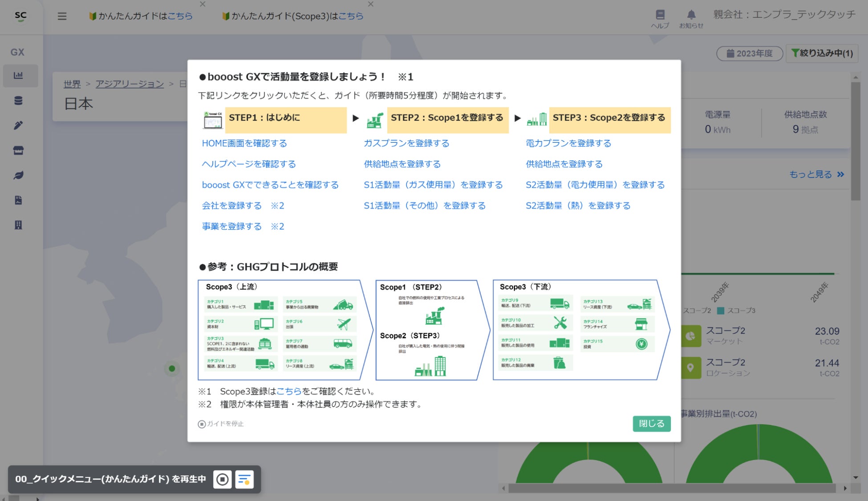Image resolution: width=868 pixels, height=501 pixels.
Task: Open the 2023年度 year selector
Action: [749, 53]
